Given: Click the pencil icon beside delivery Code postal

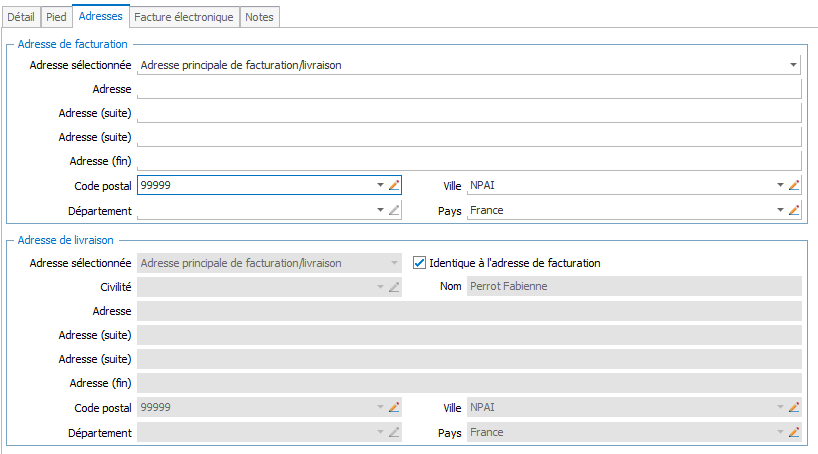Looking at the screenshot, I should (x=394, y=407).
